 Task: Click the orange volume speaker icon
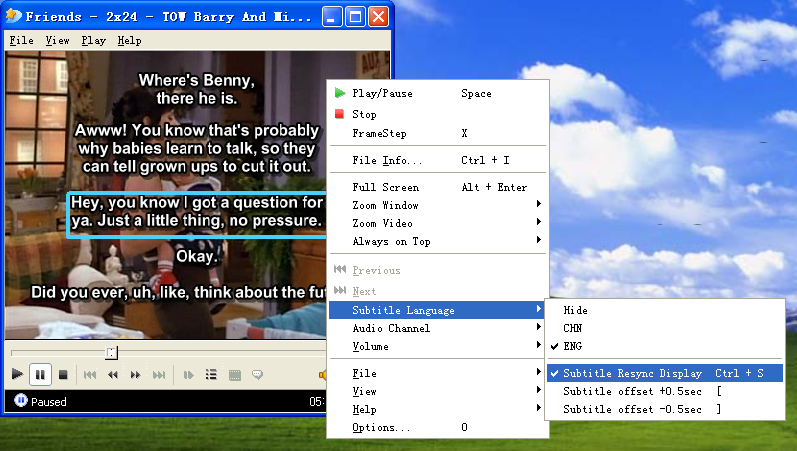pyautogui.click(x=322, y=375)
